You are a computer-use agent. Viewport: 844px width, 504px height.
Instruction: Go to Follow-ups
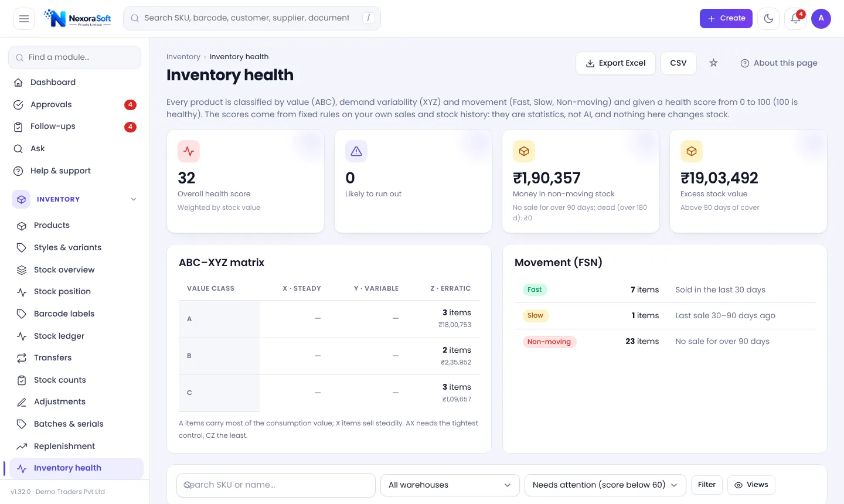click(x=75, y=127)
